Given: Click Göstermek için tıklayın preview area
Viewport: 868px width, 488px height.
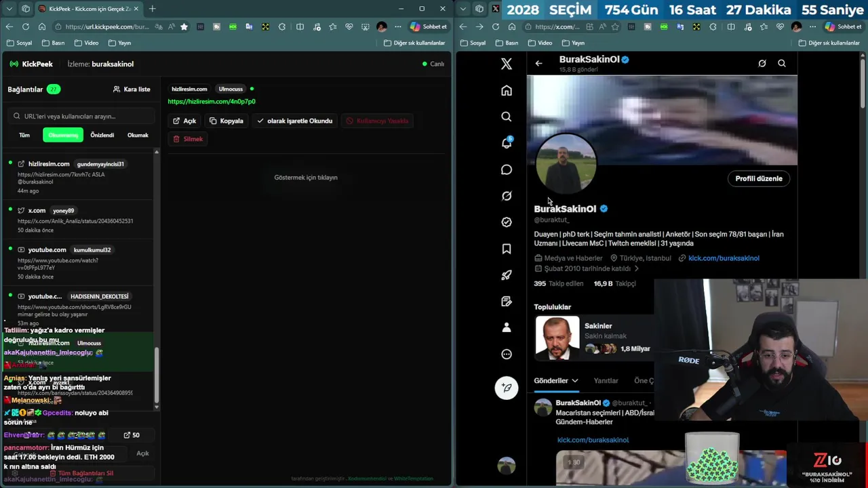Looking at the screenshot, I should tap(306, 178).
